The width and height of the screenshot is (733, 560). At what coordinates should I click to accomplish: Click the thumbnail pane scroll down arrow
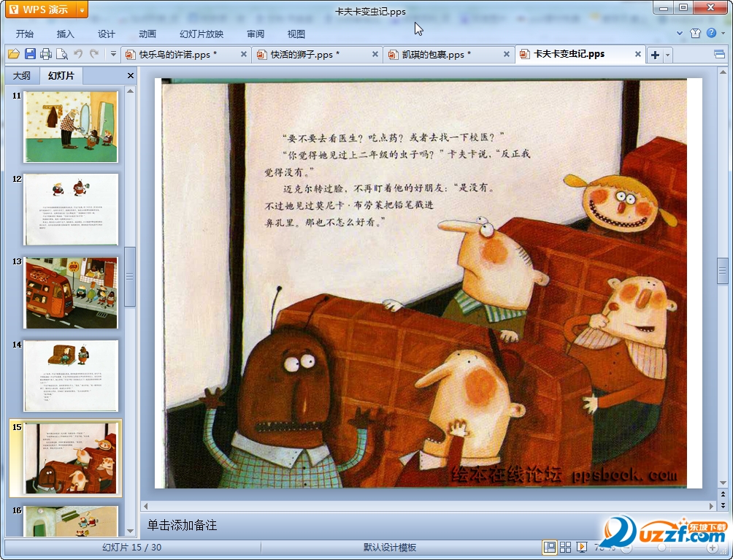pos(131,531)
